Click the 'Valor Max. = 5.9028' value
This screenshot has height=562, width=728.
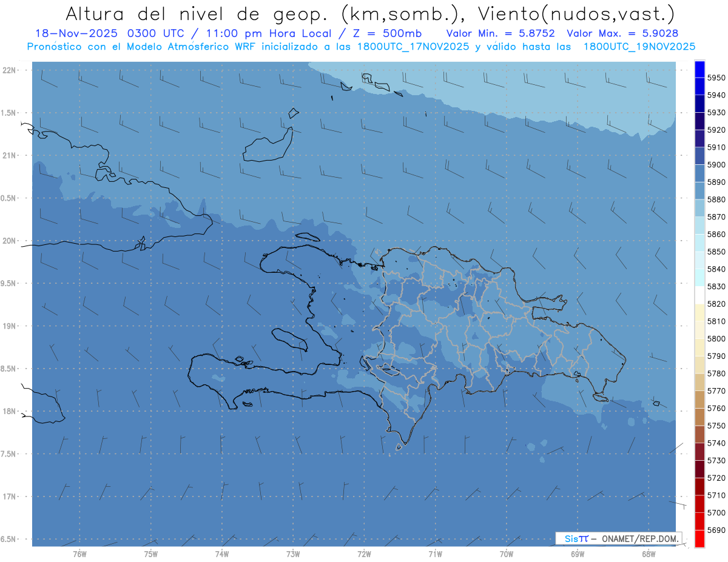622,33
